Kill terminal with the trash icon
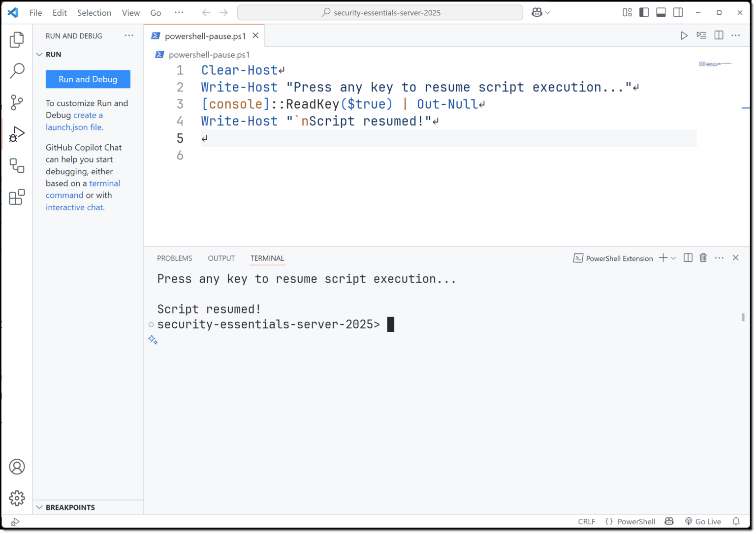 tap(703, 258)
